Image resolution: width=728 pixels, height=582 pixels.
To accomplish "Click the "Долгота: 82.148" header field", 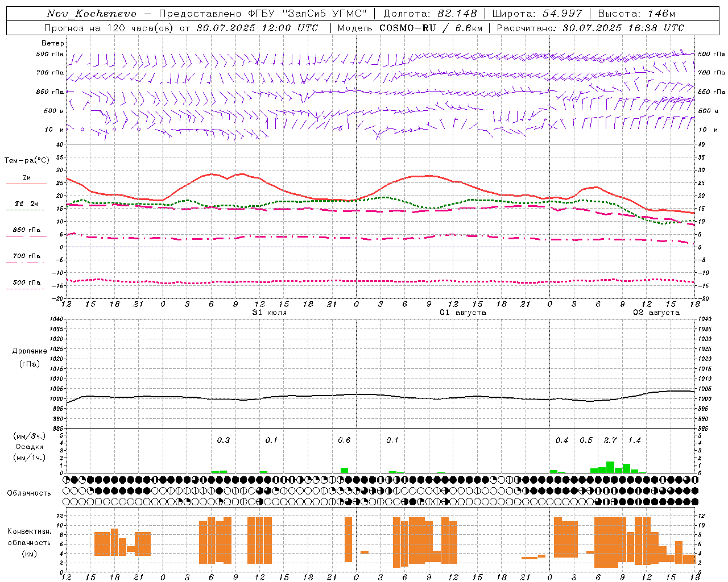I will click(430, 14).
